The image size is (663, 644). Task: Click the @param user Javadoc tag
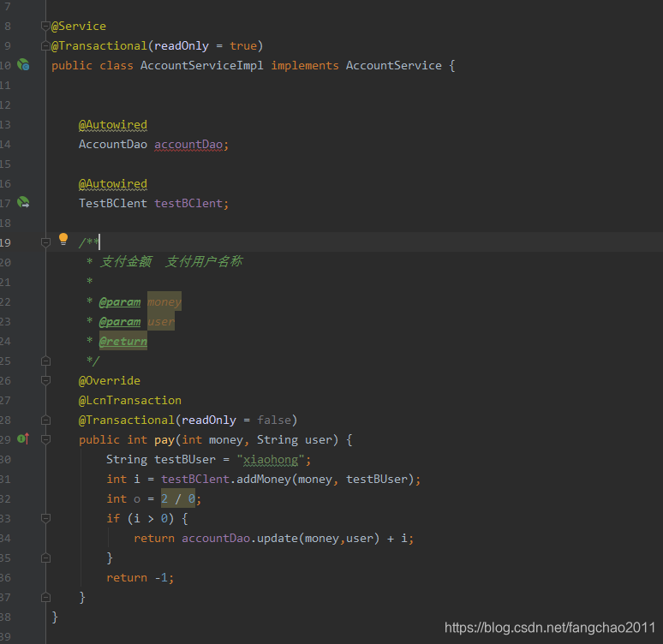click(x=120, y=322)
